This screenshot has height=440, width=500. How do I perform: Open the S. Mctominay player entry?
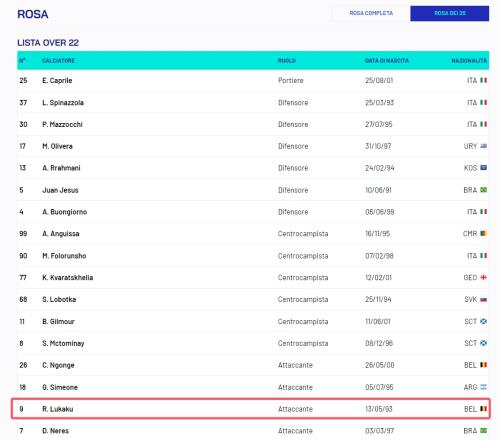tap(63, 343)
